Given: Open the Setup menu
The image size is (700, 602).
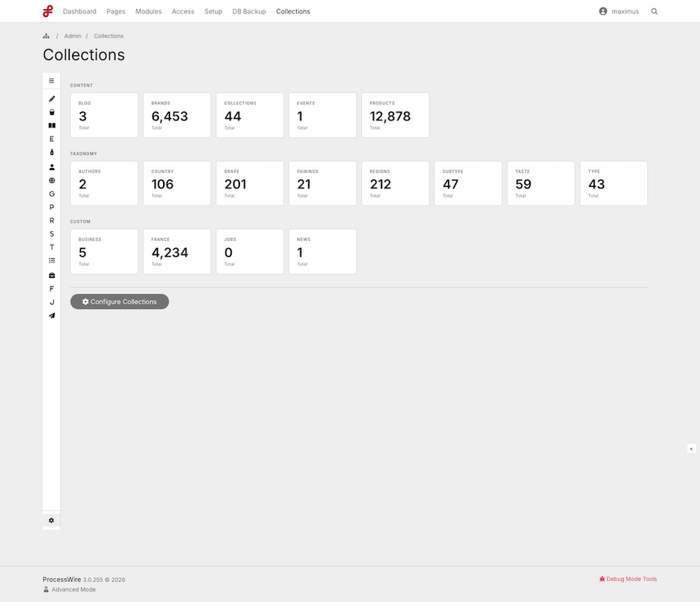Looking at the screenshot, I should (213, 11).
